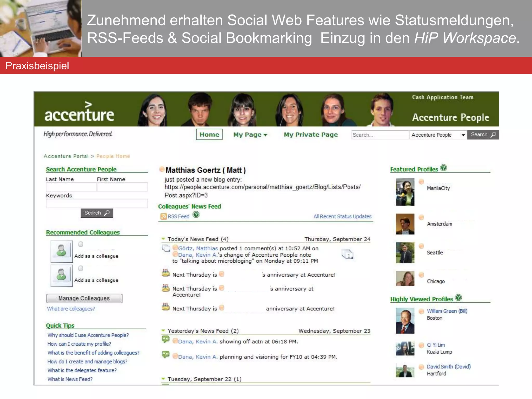Click the First Name input field
This screenshot has height=399, width=532.
(122, 187)
